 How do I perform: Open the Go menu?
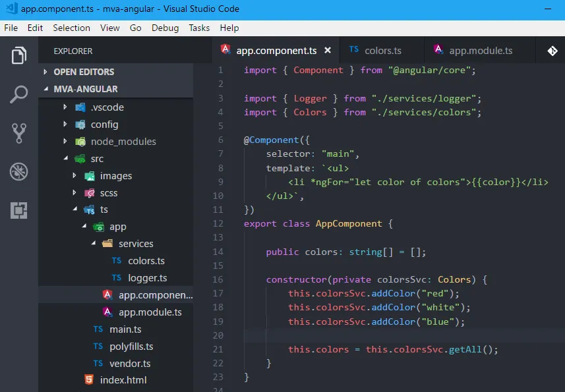point(136,28)
